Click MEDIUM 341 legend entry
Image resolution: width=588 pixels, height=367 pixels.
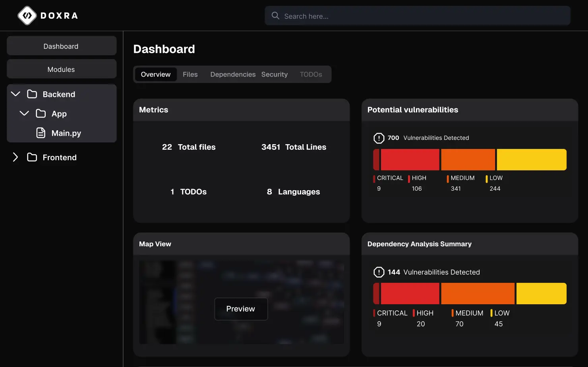(461, 183)
